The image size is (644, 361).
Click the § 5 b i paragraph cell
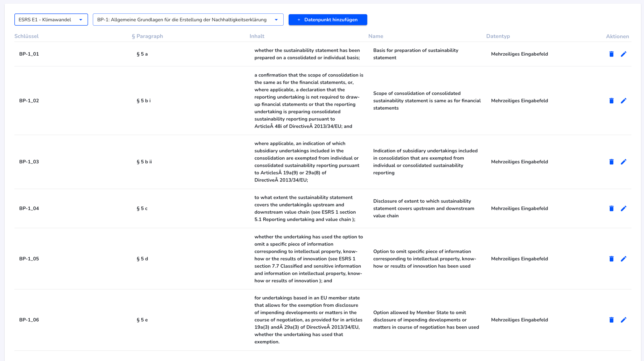click(144, 101)
